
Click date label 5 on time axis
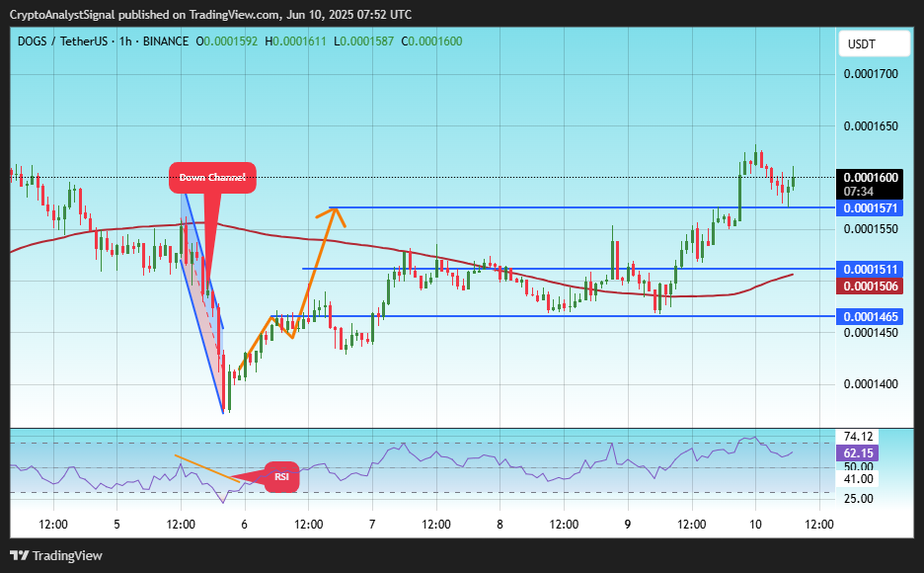(116, 524)
